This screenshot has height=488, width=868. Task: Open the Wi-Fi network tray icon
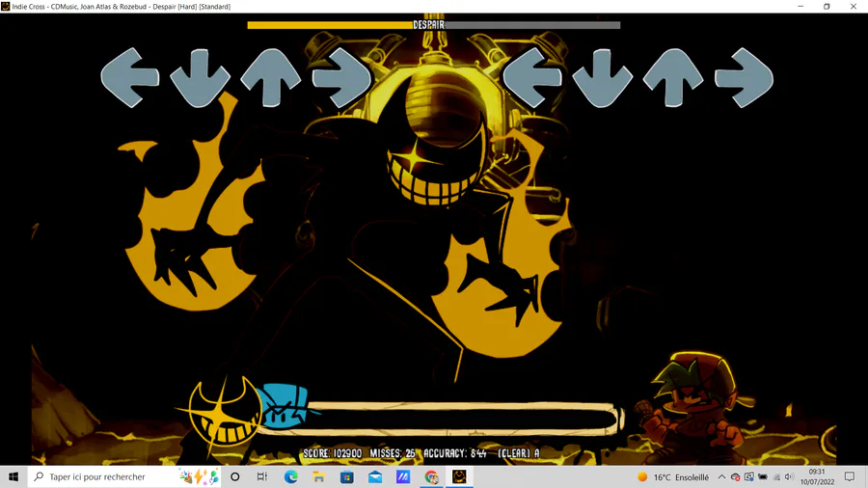pos(776,477)
